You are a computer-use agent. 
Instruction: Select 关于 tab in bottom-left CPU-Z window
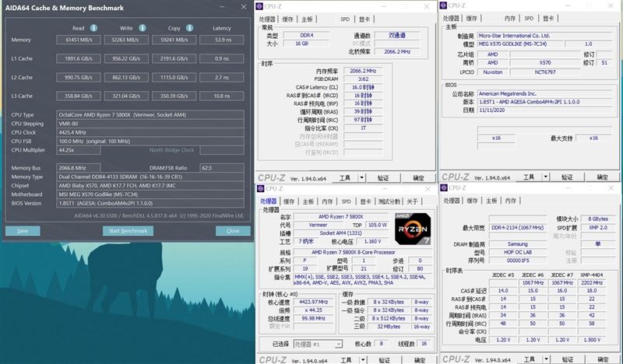point(413,201)
